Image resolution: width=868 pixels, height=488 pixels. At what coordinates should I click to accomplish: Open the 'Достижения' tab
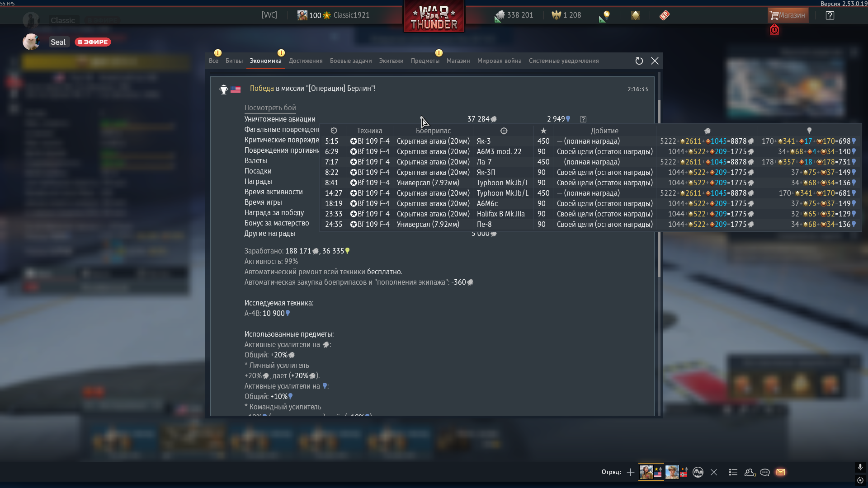306,61
